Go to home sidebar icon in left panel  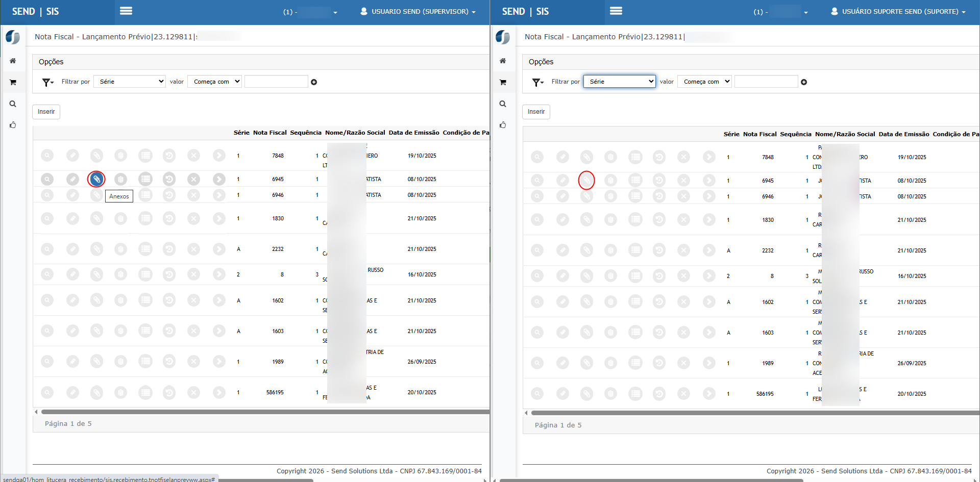13,61
